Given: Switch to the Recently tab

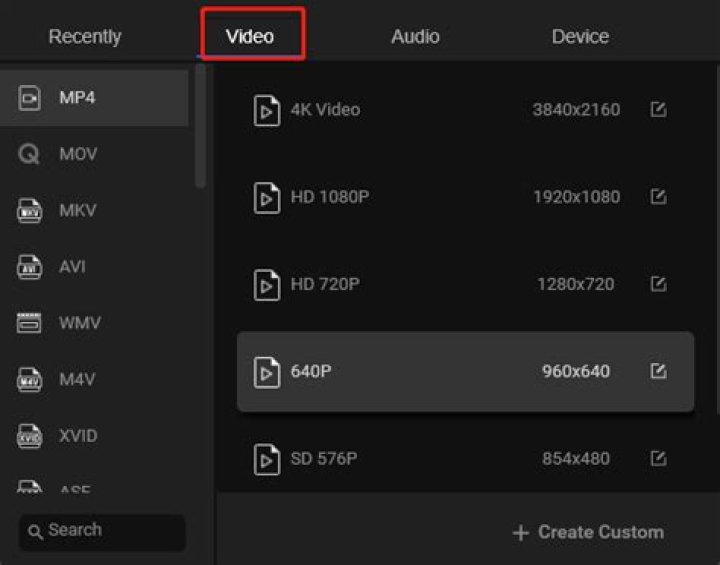Looking at the screenshot, I should click(85, 36).
